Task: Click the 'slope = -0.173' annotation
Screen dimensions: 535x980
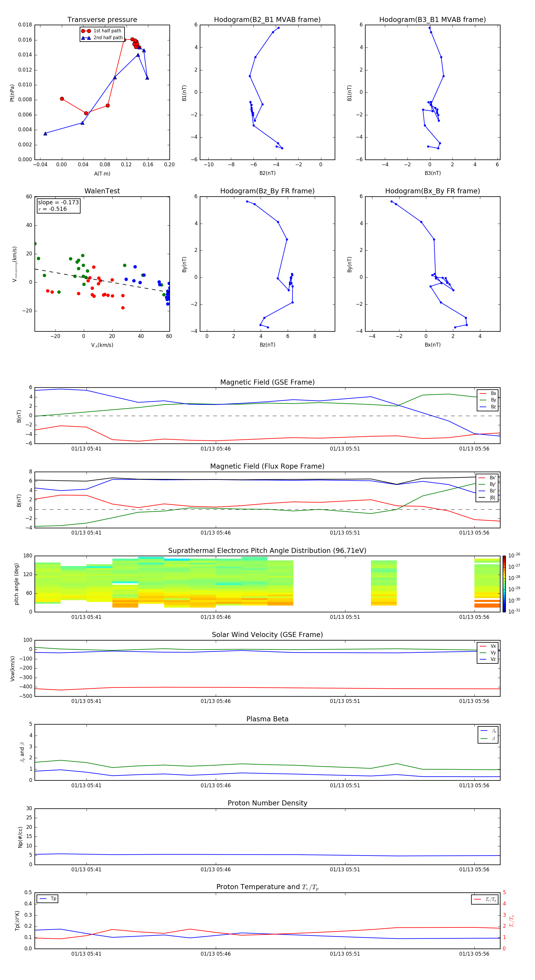Action: (x=58, y=203)
